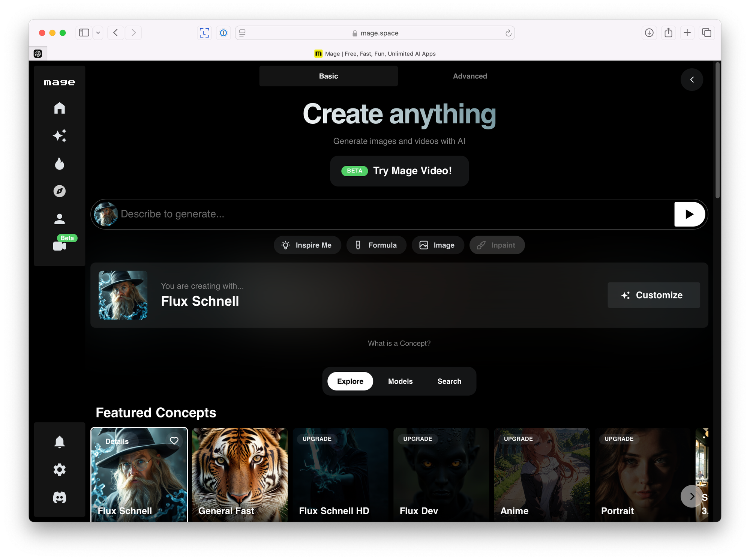This screenshot has height=560, width=750.
Task: Open the trending flame icon
Action: click(x=59, y=164)
